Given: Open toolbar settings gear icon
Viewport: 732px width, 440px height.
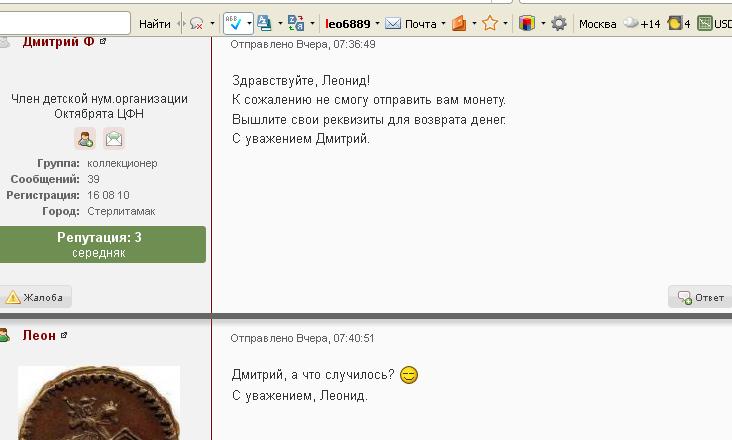Looking at the screenshot, I should pyautogui.click(x=559, y=23).
